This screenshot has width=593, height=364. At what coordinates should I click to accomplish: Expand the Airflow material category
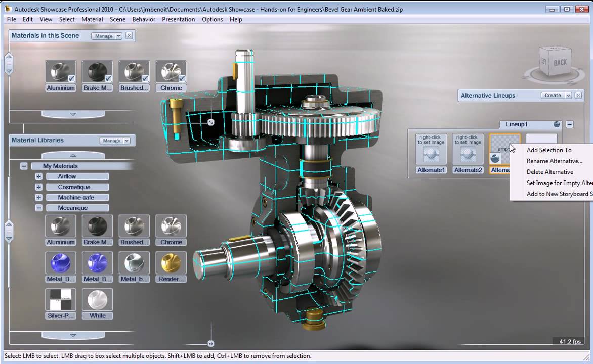tap(39, 176)
